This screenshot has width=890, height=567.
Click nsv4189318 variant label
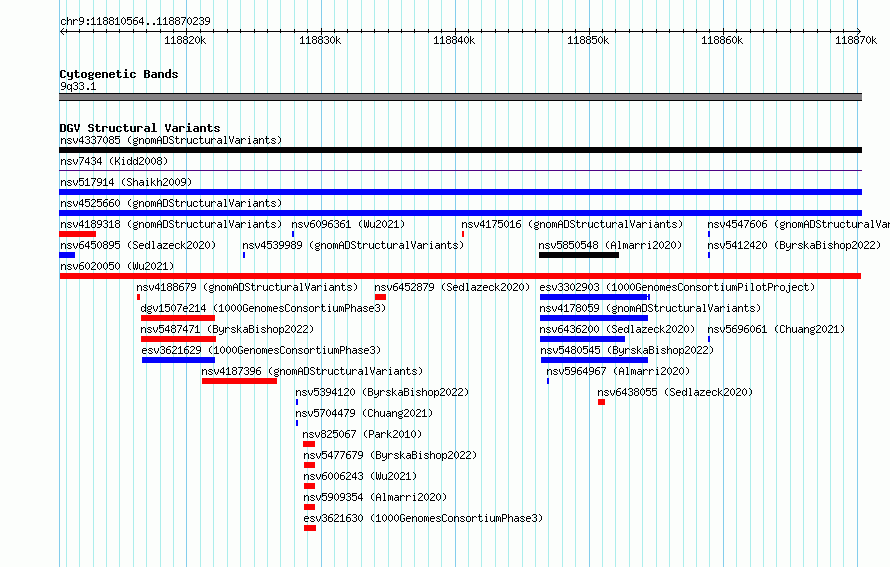(171, 224)
